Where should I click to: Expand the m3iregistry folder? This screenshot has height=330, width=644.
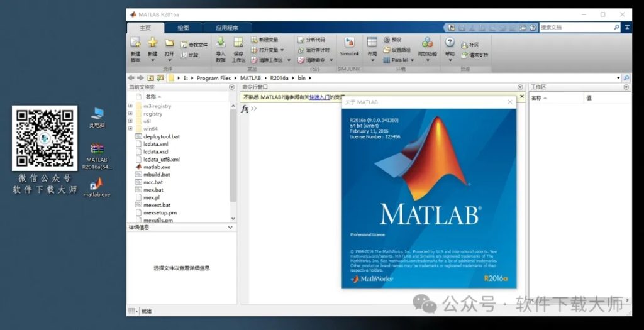[130, 106]
